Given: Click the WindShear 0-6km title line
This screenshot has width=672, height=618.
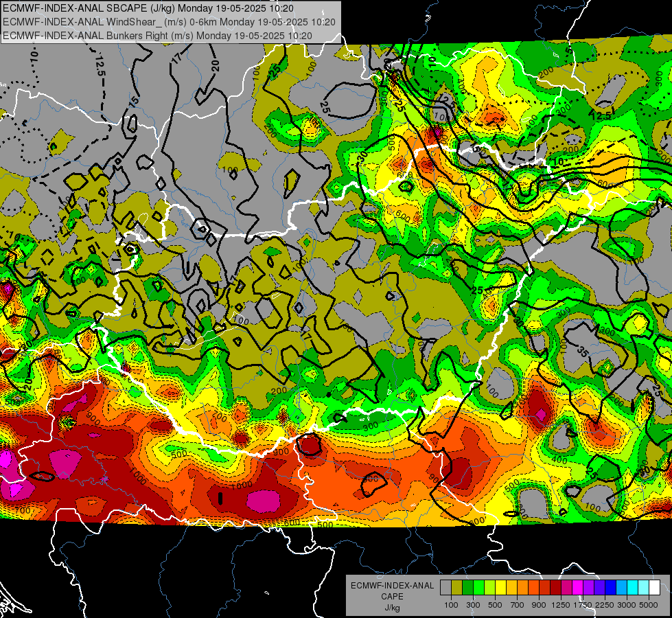Looking at the screenshot, I should point(169,22).
